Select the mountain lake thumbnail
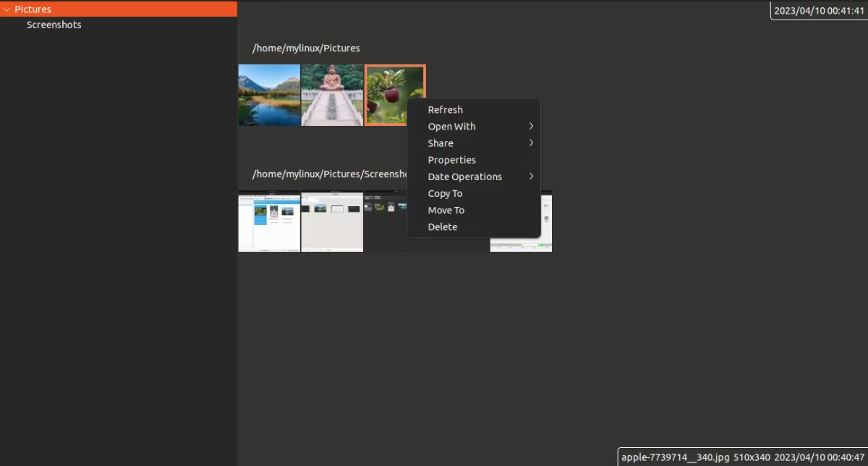This screenshot has width=868, height=466. pos(269,95)
